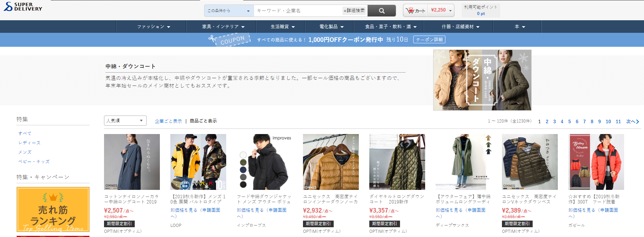Click the scissors coupon icon in banner
This screenshot has width=644, height=237.
(212, 38)
